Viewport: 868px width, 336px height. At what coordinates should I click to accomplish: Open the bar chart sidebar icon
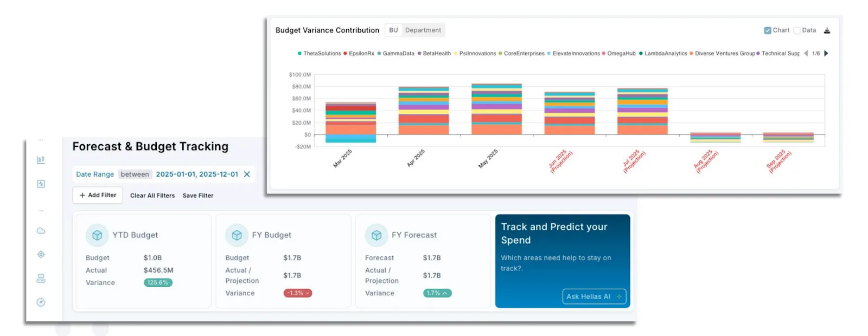[x=41, y=160]
